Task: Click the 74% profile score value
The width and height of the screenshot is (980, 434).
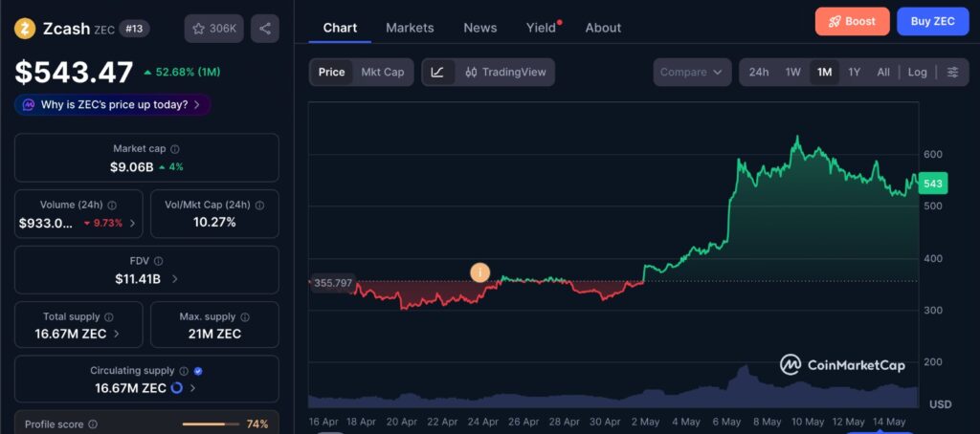Action: [257, 424]
